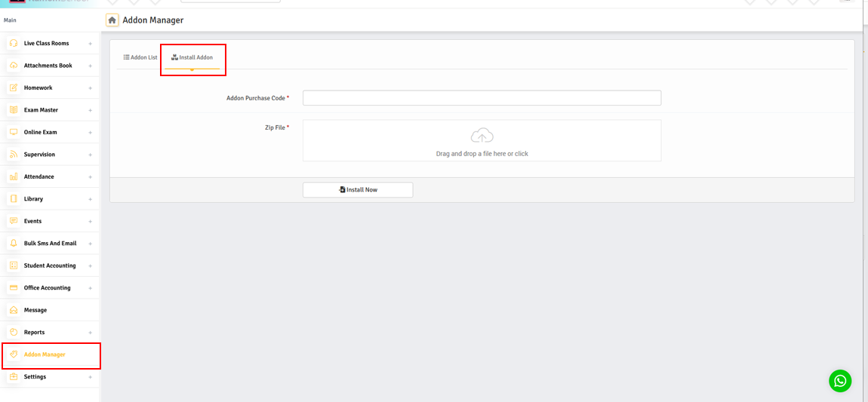Expand Student Accounting plus sign
The image size is (868, 402).
pos(91,266)
